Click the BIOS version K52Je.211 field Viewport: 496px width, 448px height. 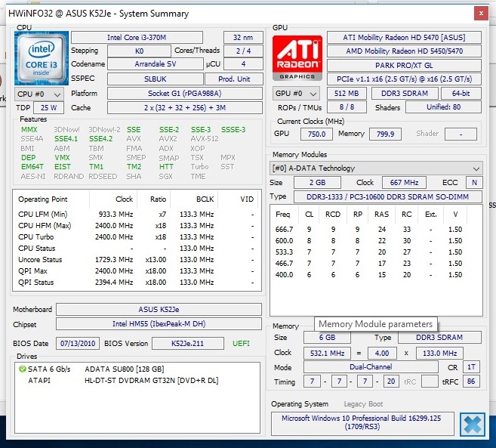(187, 343)
